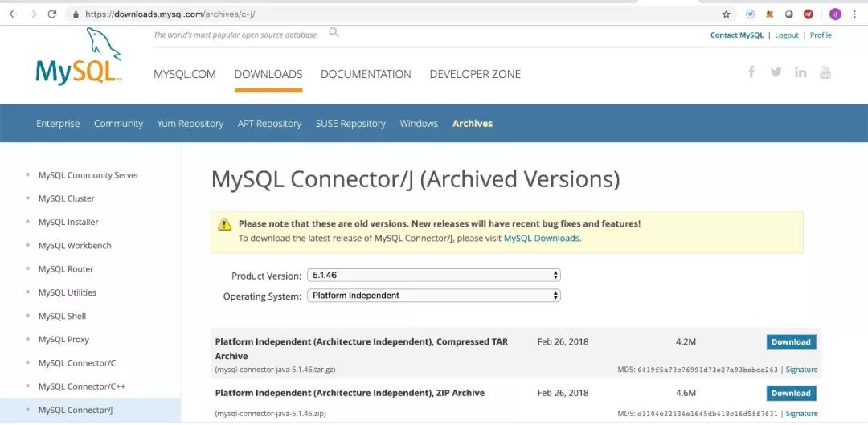Screen dimensions: 868x425
Task: Click the mysql-connector-java-5.1.46.zip filename
Action: (271, 414)
